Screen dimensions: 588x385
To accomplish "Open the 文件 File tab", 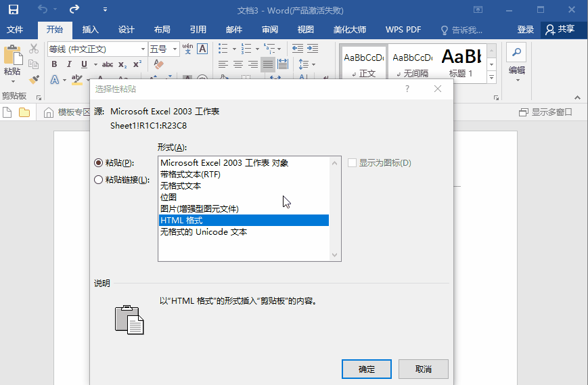I will point(15,30).
